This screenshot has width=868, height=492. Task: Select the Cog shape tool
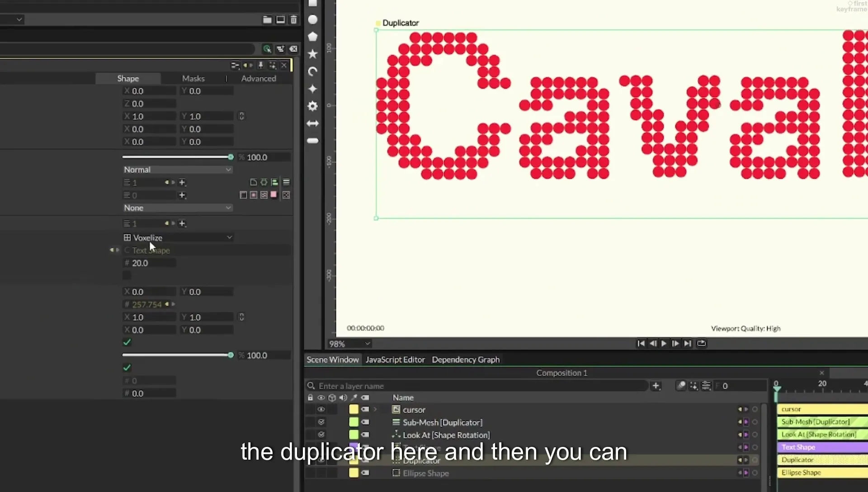pyautogui.click(x=312, y=106)
